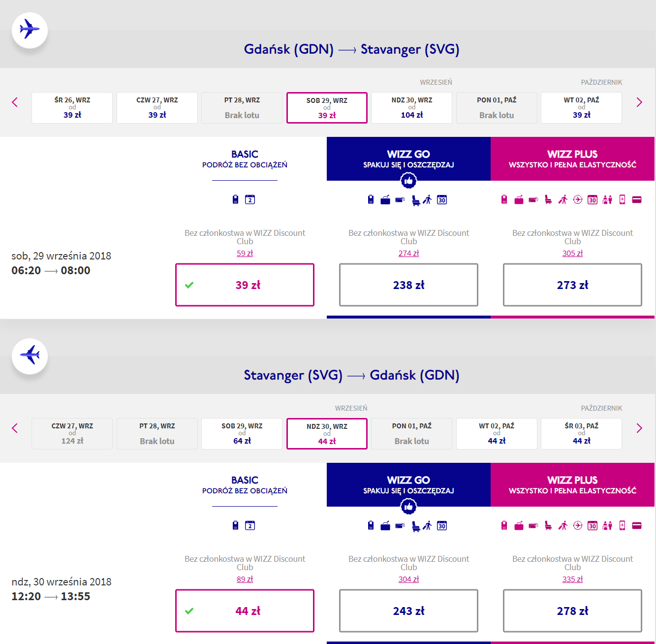This screenshot has height=644, width=656.
Task: Select outbound date CZW 27, WRZ for 39 zł
Action: 157,107
